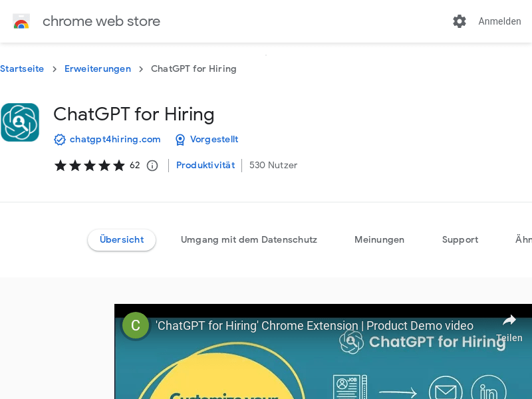Click the Chrome Web Store logo icon
The width and height of the screenshot is (532, 399).
[21, 21]
